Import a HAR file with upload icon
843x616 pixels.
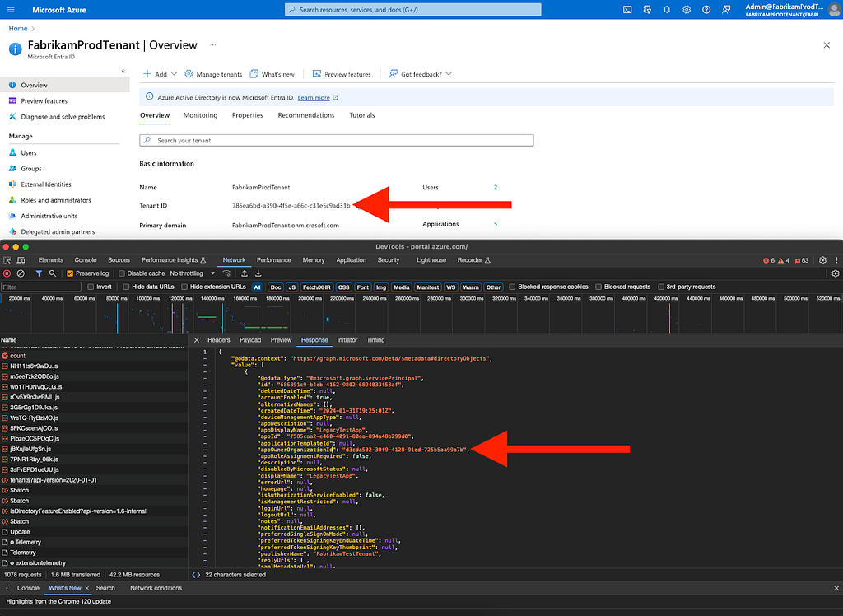244,274
